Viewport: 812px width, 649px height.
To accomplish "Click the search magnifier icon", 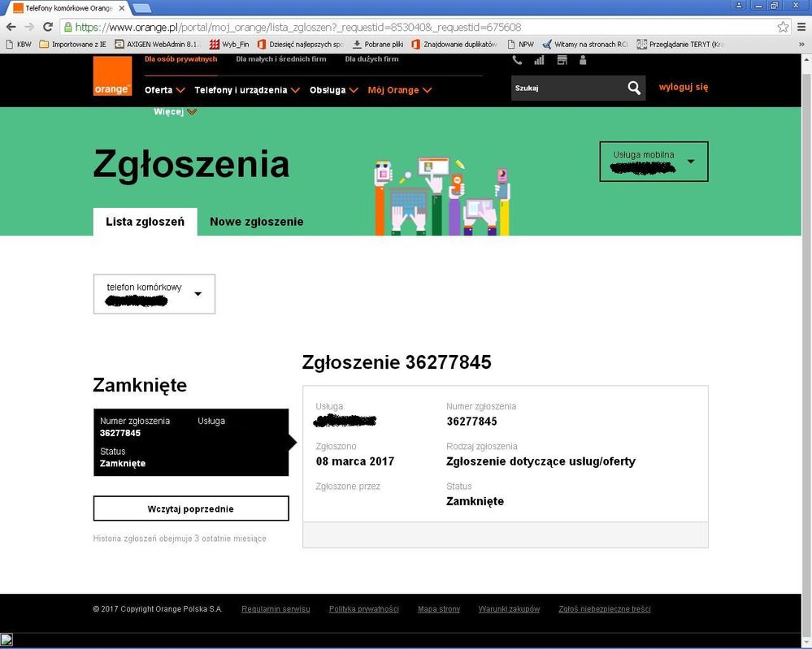I will [x=634, y=88].
